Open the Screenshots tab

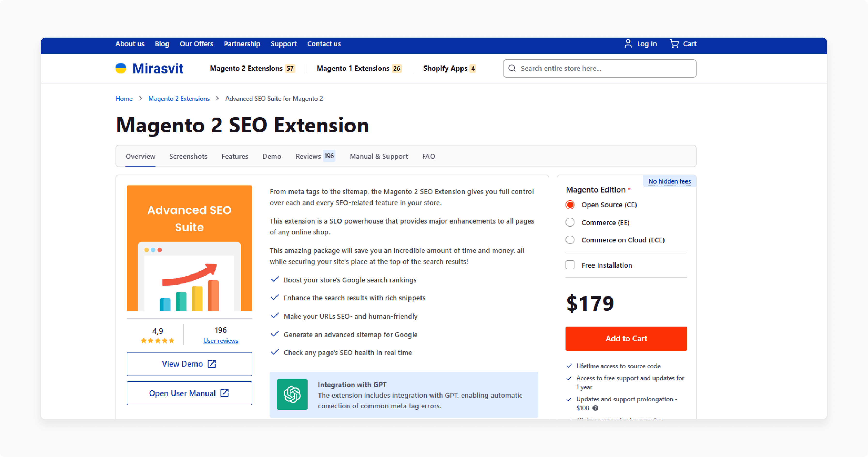188,156
